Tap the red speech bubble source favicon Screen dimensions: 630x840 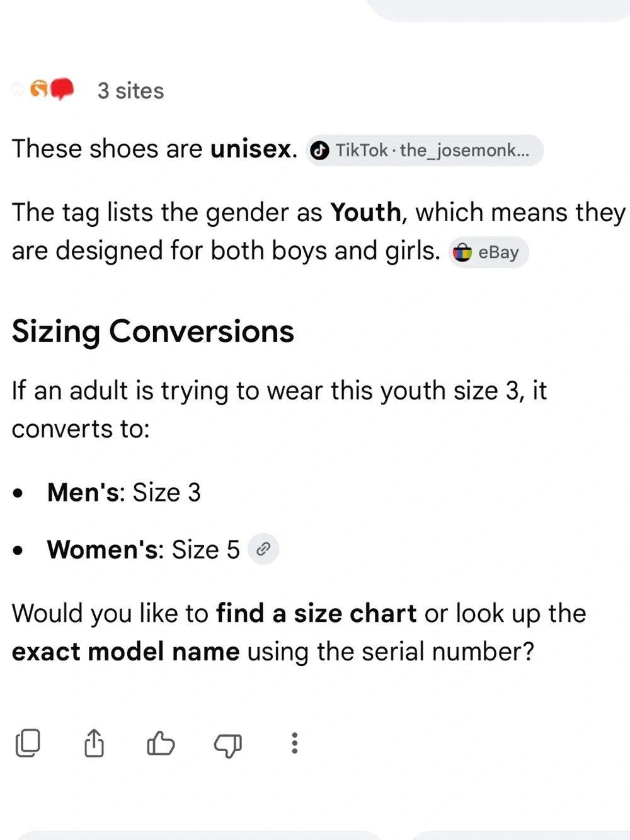coord(62,89)
